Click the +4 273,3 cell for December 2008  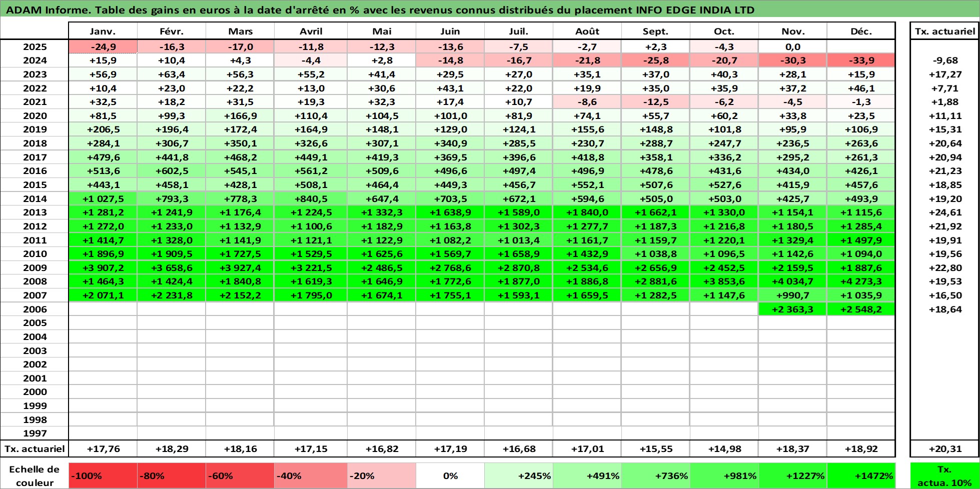coord(861,281)
